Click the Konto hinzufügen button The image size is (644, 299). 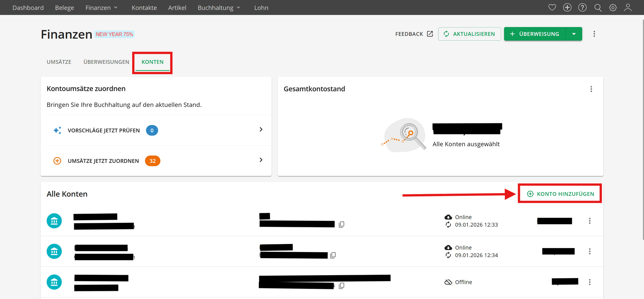point(560,194)
